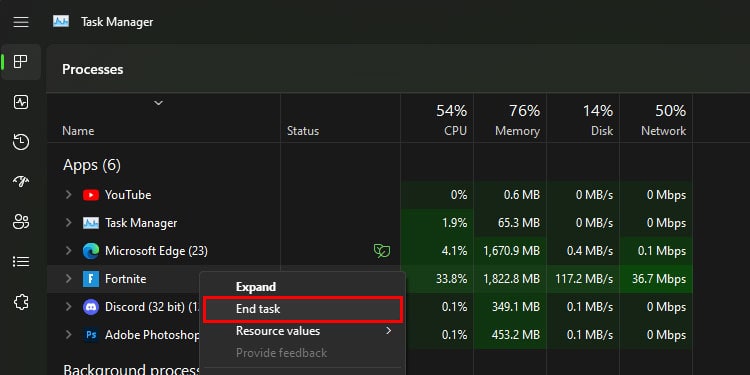
Task: Open the Startup apps sidebar icon
Action: click(x=21, y=182)
